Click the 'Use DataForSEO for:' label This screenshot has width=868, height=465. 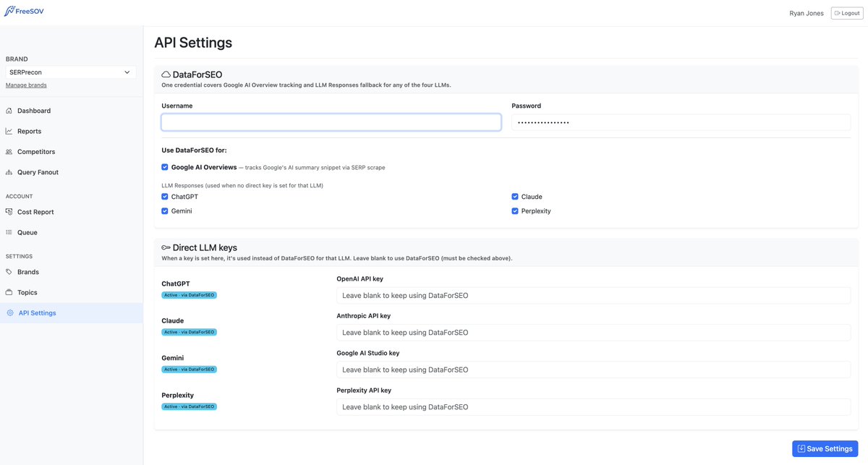click(194, 150)
